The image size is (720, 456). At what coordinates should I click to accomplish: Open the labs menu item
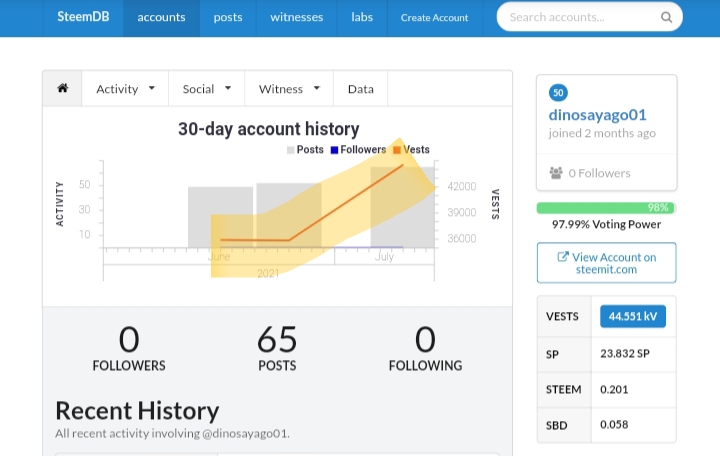pyautogui.click(x=362, y=17)
